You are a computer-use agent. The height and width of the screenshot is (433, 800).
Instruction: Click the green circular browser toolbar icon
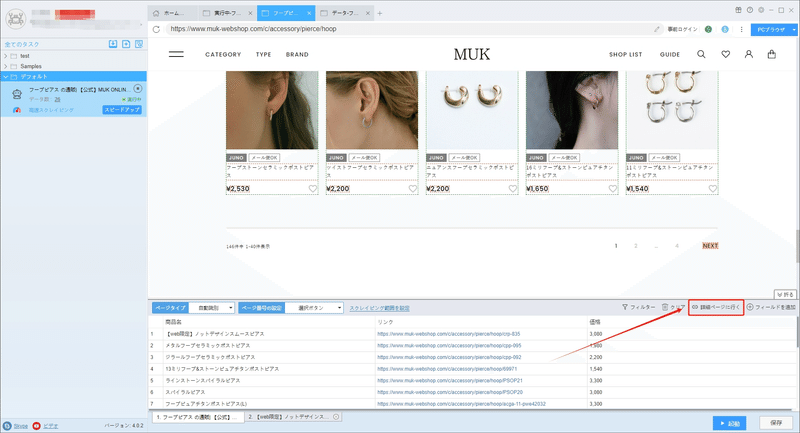(x=708, y=29)
